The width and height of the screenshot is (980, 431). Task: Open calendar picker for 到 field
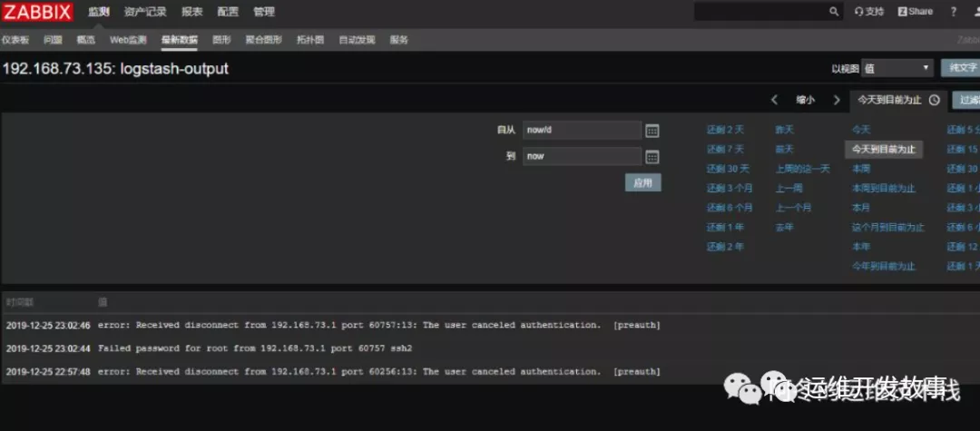[652, 157]
